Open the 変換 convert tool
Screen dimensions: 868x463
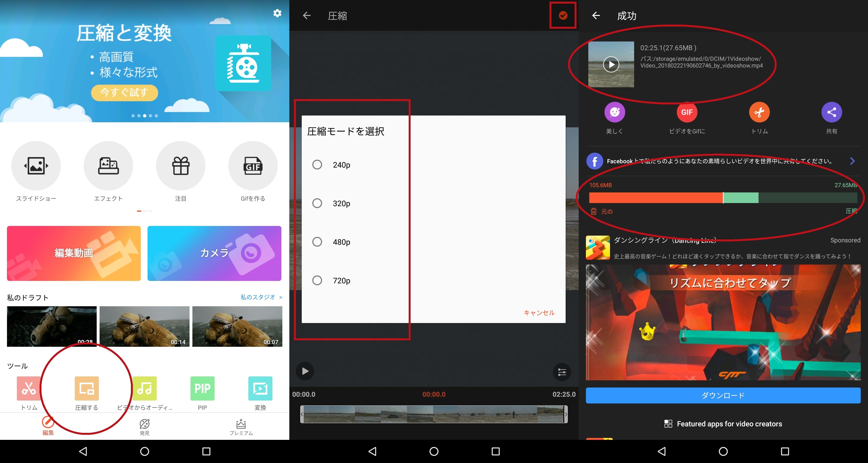(260, 388)
